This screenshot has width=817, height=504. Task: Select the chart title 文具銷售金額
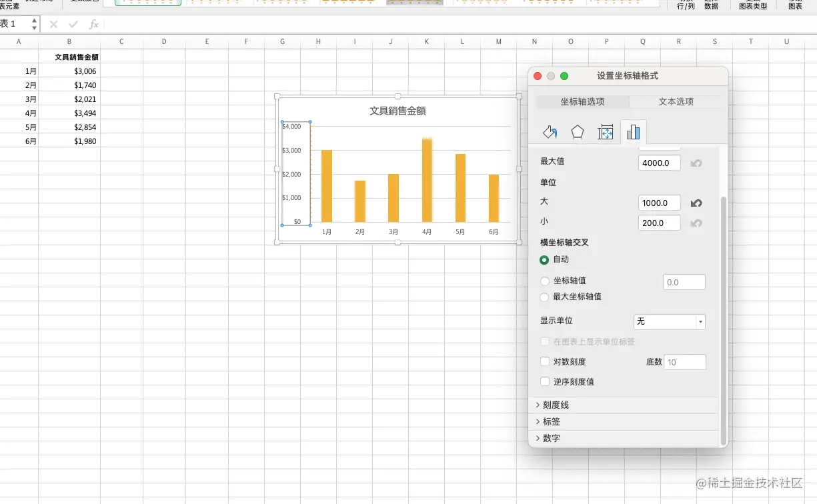(x=397, y=111)
